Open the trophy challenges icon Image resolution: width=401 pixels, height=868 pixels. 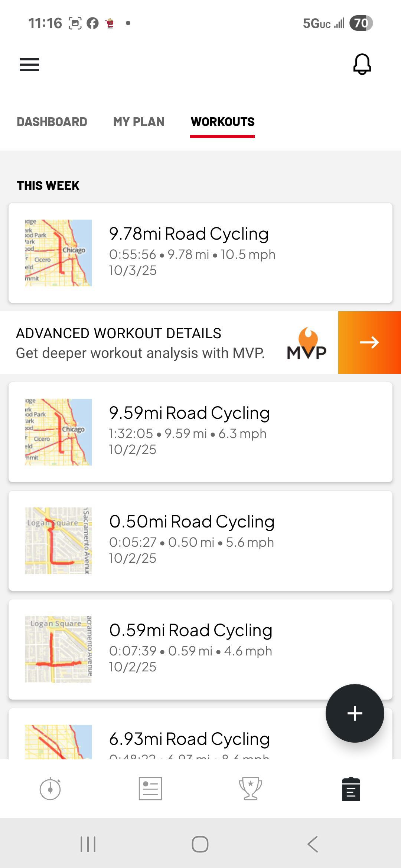tap(251, 789)
